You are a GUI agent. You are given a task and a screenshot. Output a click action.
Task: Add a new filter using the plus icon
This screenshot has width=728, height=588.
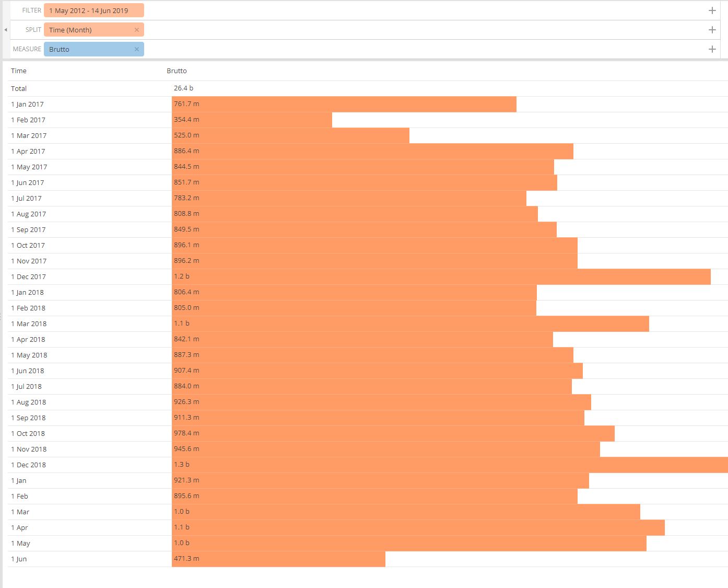click(712, 10)
